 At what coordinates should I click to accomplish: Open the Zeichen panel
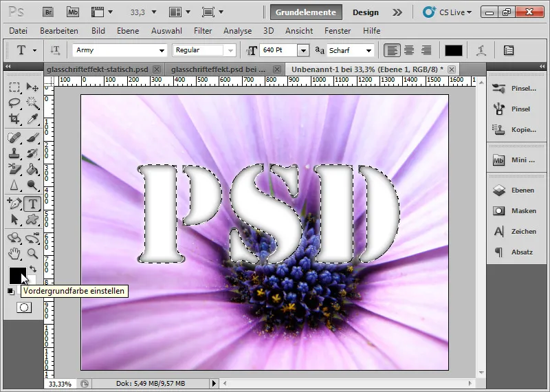(514, 231)
